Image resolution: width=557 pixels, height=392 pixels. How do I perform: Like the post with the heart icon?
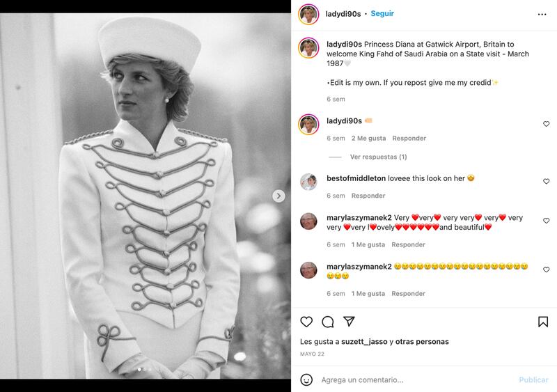point(306,322)
